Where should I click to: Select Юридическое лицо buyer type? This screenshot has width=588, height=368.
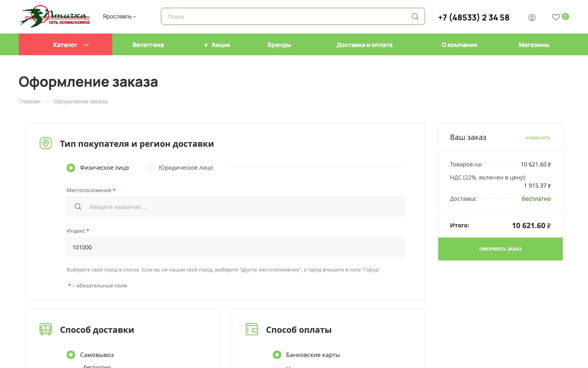pyautogui.click(x=179, y=168)
